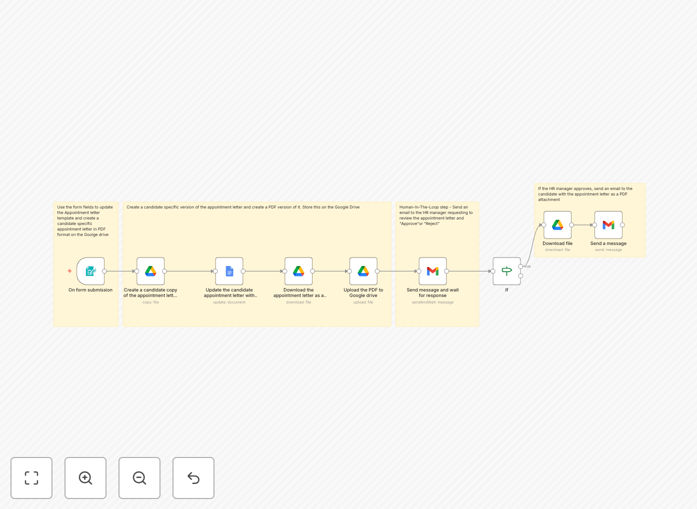Viewport: 697px width, 509px height.
Task: Click the 'On form submission' label
Action: (91, 290)
